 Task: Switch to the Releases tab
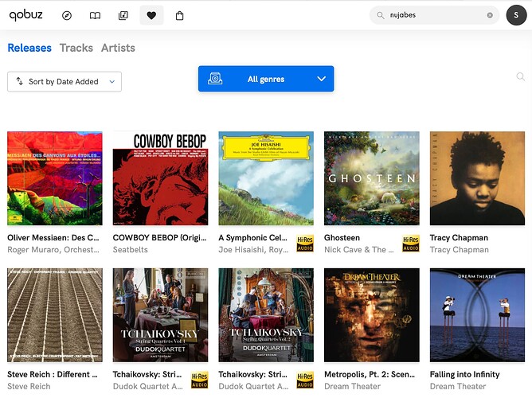pos(29,48)
